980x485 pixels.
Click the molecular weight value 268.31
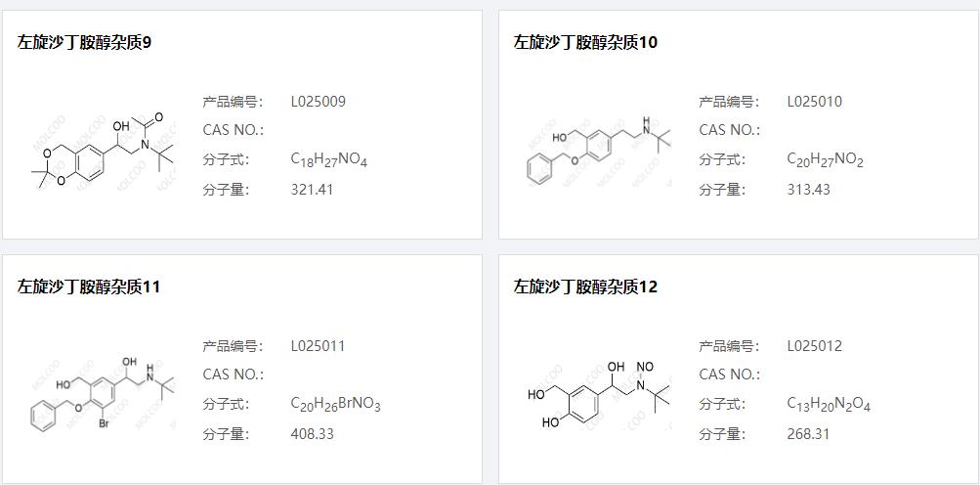[809, 434]
